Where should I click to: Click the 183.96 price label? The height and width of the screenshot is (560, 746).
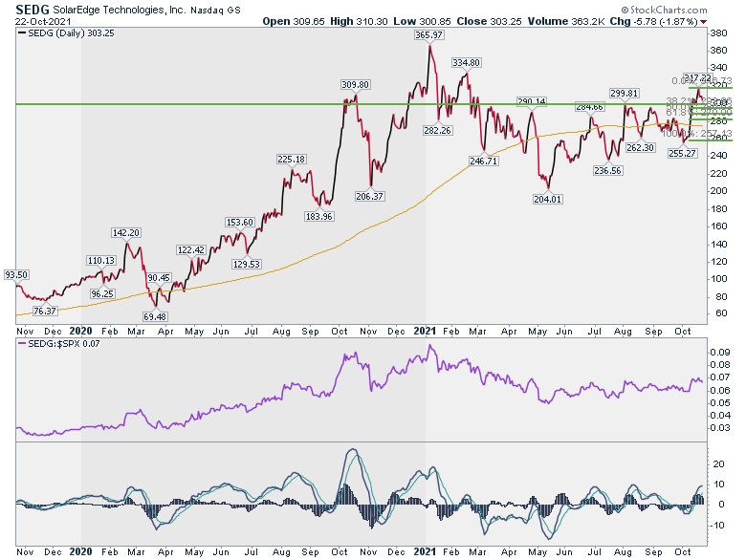pyautogui.click(x=318, y=217)
